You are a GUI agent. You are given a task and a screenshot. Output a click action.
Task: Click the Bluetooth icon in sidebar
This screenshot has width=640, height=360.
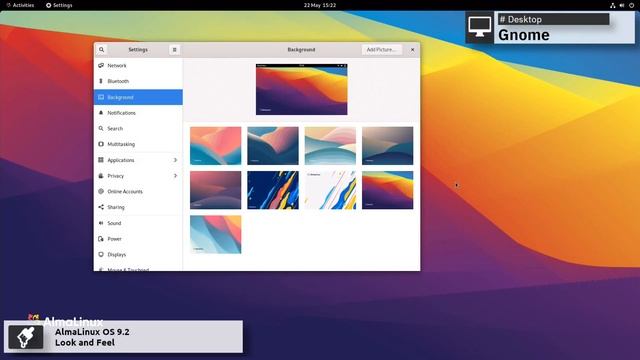click(x=101, y=81)
